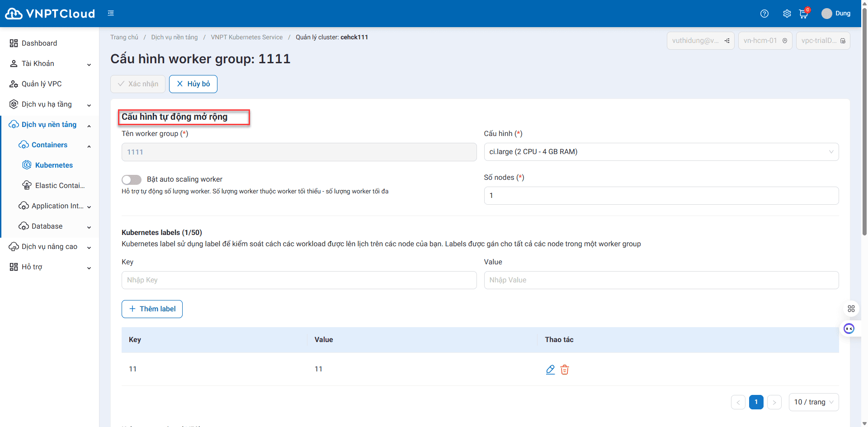
Task: Click the help question mark icon
Action: [x=764, y=14]
